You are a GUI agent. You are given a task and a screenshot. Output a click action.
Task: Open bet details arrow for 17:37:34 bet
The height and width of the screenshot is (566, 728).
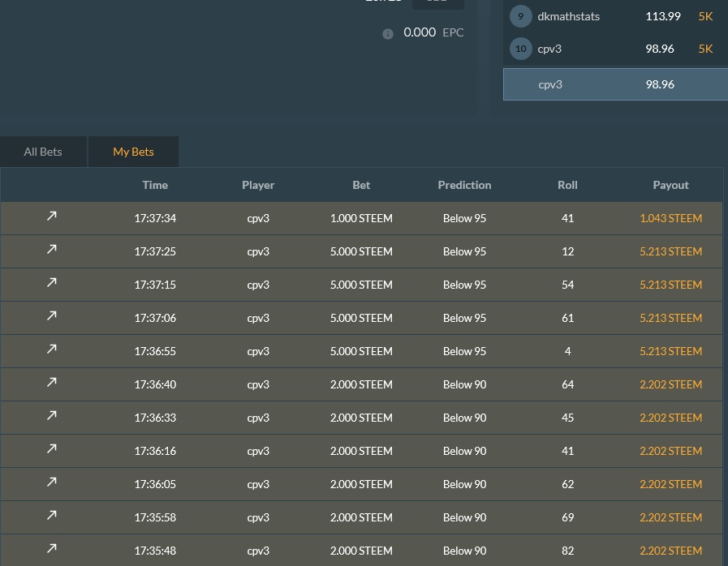pos(52,217)
